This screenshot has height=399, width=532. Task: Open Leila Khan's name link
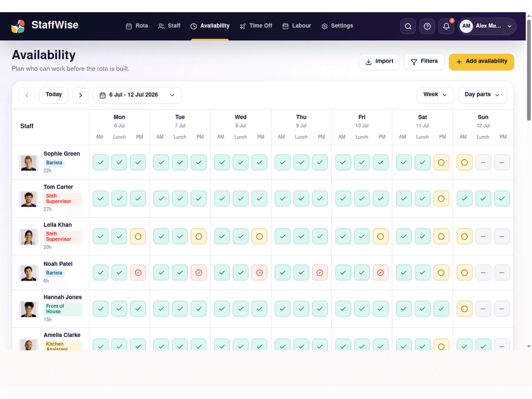pos(58,225)
